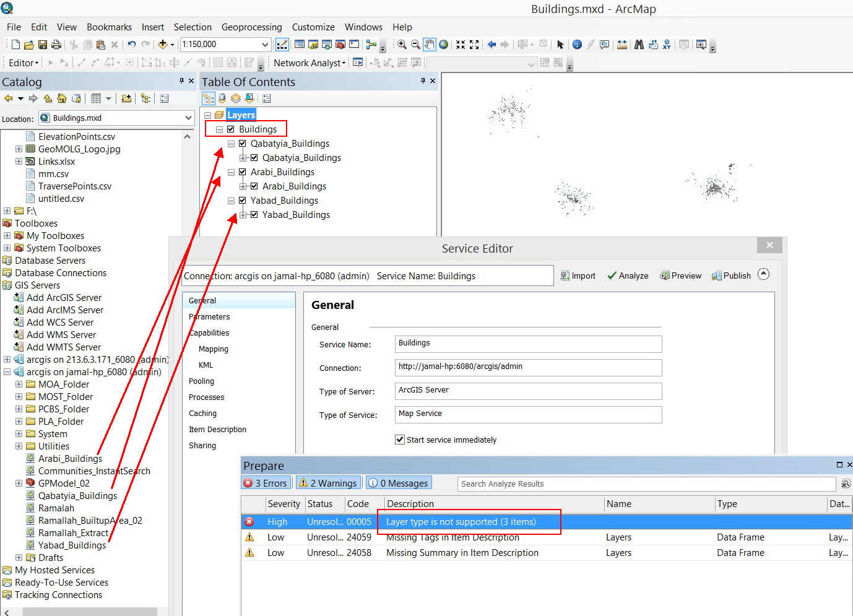The width and height of the screenshot is (853, 616).
Task: Click the Zoom In tool
Action: click(x=402, y=45)
